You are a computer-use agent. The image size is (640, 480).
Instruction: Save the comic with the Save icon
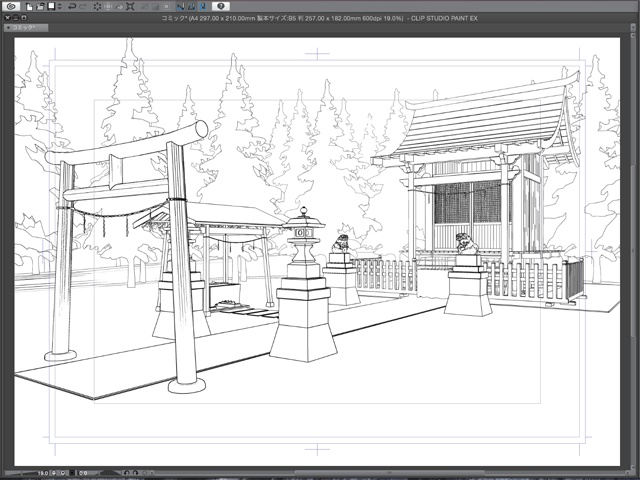pyautogui.click(x=51, y=6)
